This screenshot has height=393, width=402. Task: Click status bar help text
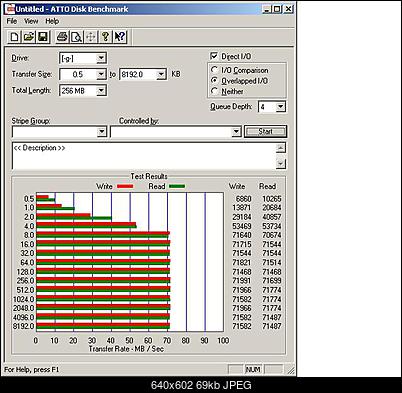31,370
